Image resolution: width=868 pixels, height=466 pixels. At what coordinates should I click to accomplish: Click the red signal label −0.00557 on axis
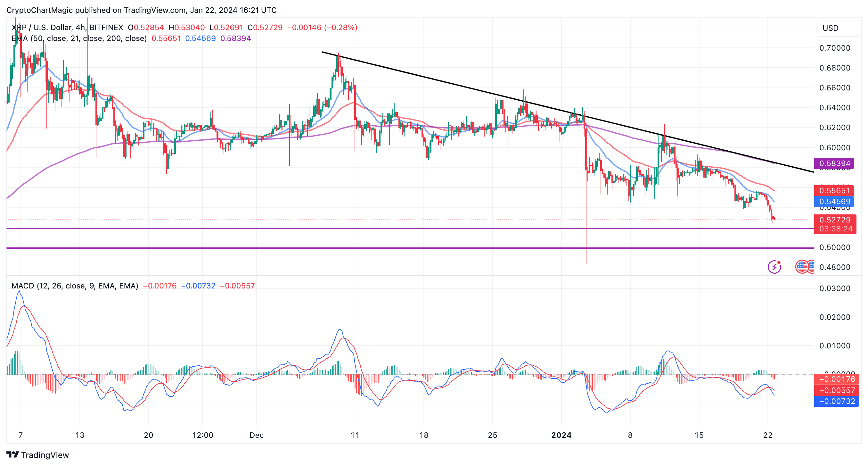click(836, 390)
